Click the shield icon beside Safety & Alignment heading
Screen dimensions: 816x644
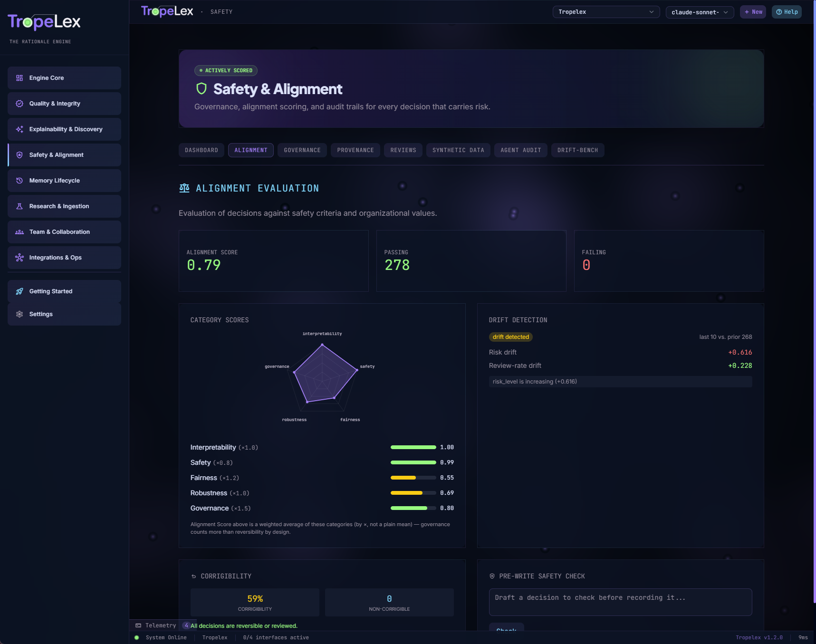[202, 88]
